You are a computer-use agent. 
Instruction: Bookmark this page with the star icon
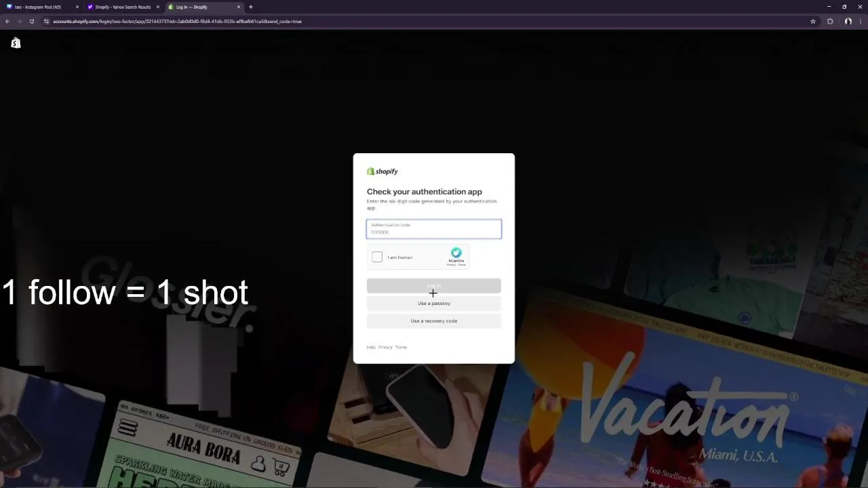tap(813, 21)
